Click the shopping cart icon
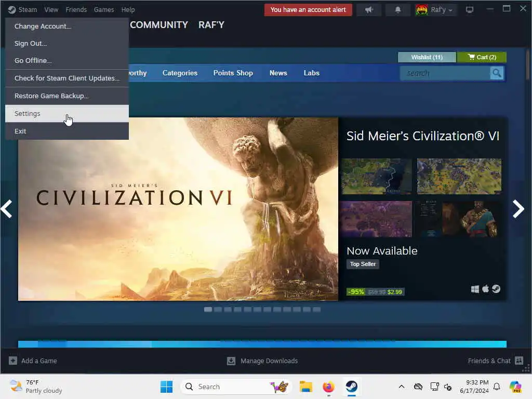 471,57
